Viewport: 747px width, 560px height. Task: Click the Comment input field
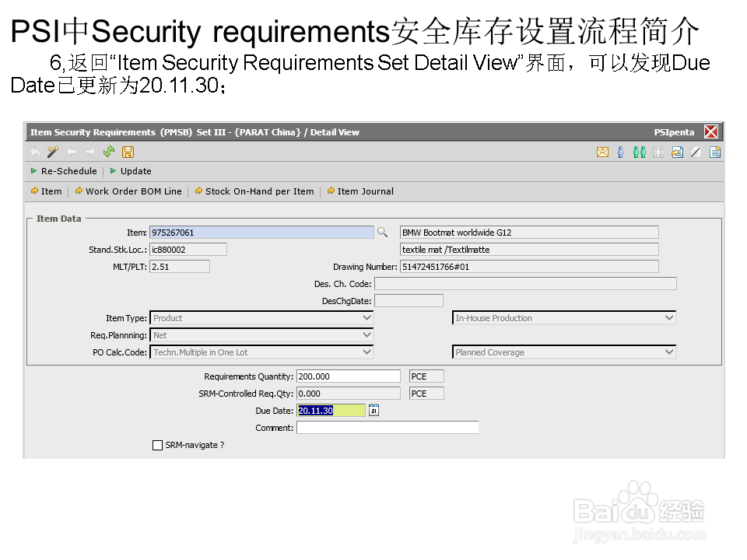coord(388,428)
